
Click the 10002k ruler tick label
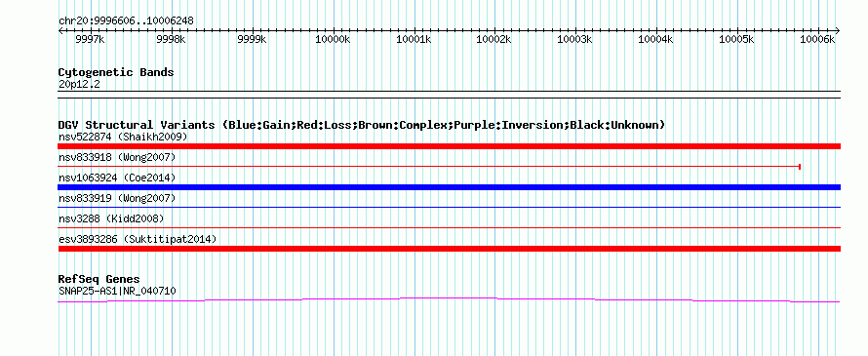(x=494, y=40)
